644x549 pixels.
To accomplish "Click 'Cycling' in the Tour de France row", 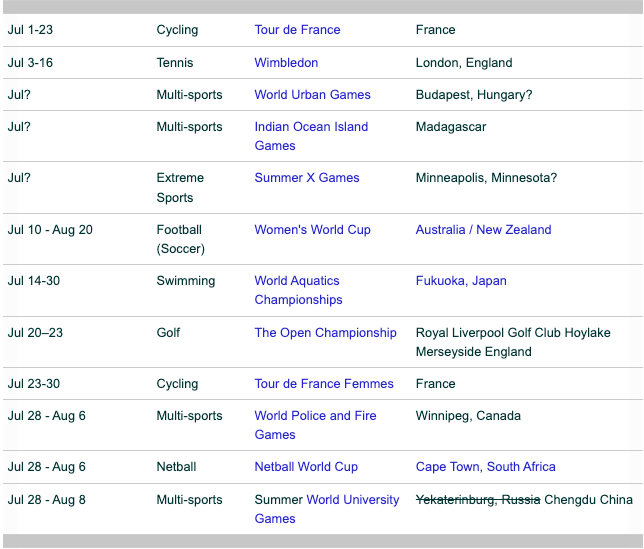I will (x=177, y=30).
